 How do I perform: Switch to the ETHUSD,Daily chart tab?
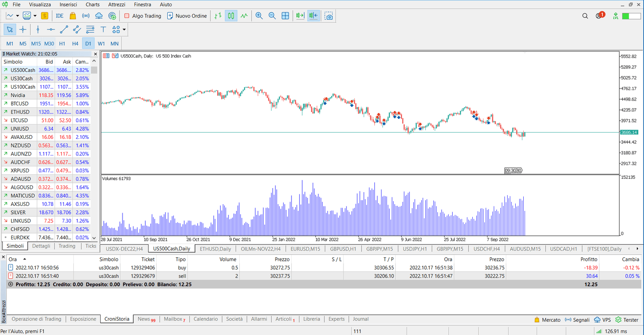point(215,249)
